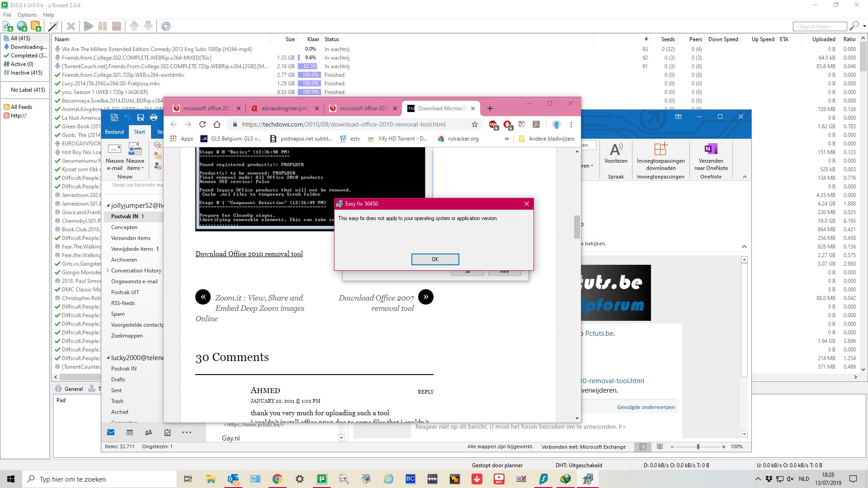Screen dimensions: 868x488
Task: Open the Help menu in µTorrent
Action: [48, 15]
